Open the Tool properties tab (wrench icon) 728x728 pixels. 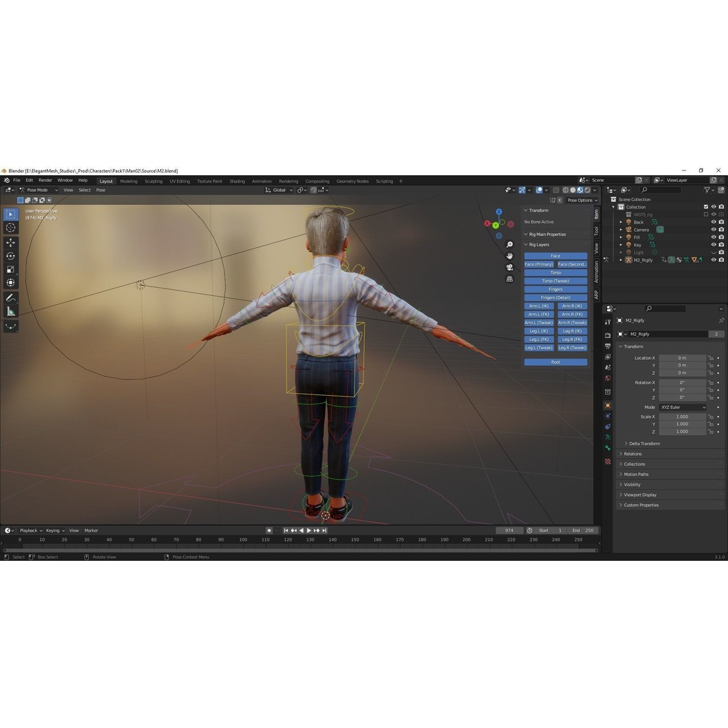click(x=608, y=322)
